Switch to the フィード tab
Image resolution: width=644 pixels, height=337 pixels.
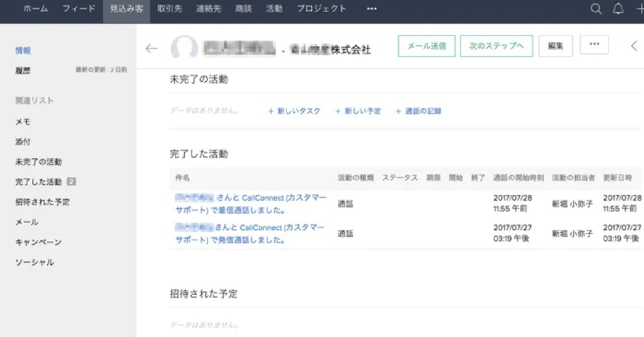(79, 9)
